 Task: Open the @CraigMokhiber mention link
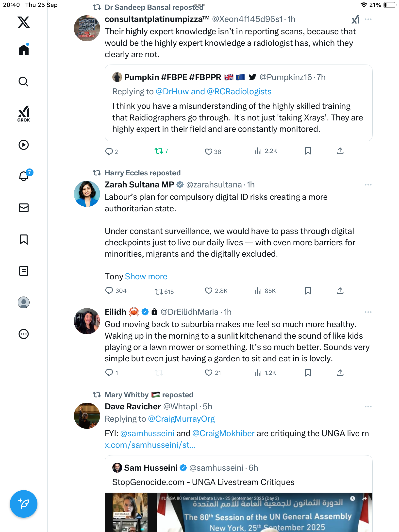223,433
